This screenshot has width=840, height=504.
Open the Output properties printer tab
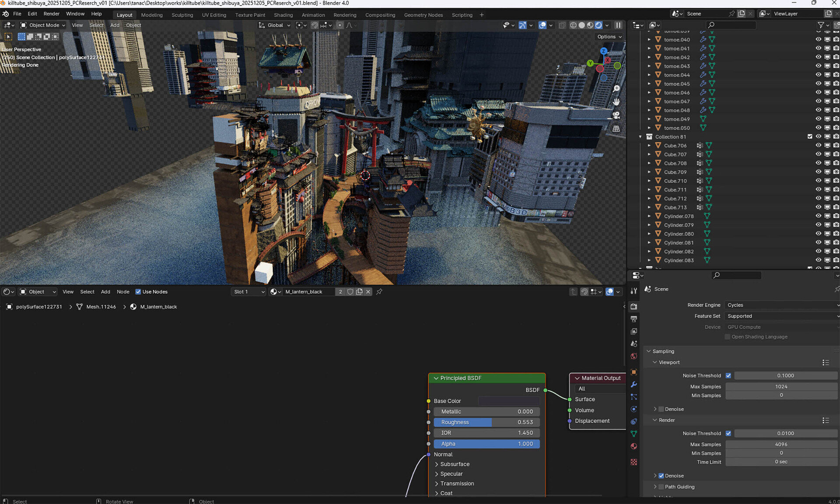(x=633, y=319)
